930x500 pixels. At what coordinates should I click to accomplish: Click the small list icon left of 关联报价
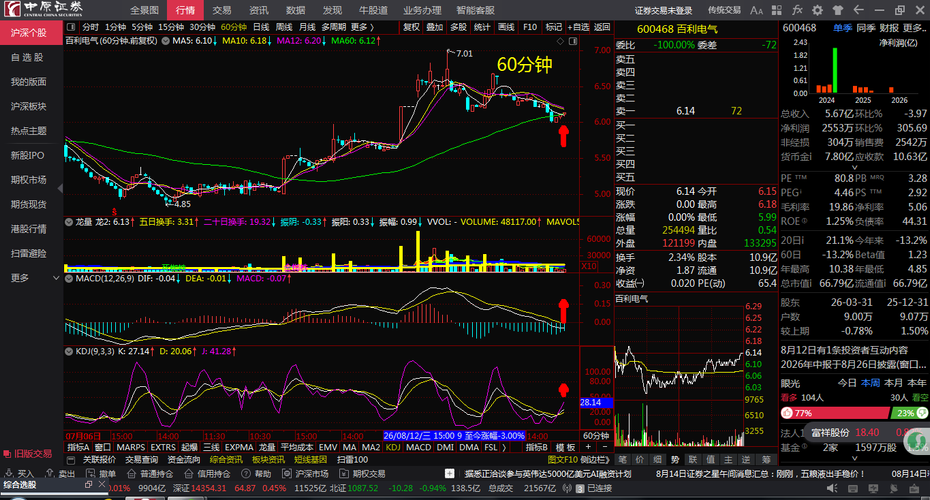[71, 460]
